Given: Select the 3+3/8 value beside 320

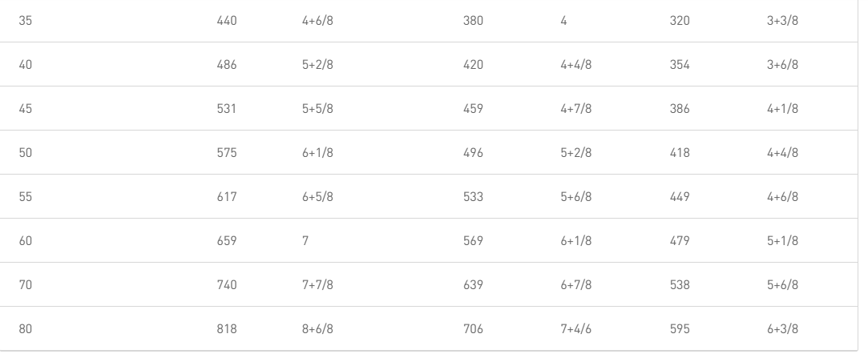Looking at the screenshot, I should (783, 21).
